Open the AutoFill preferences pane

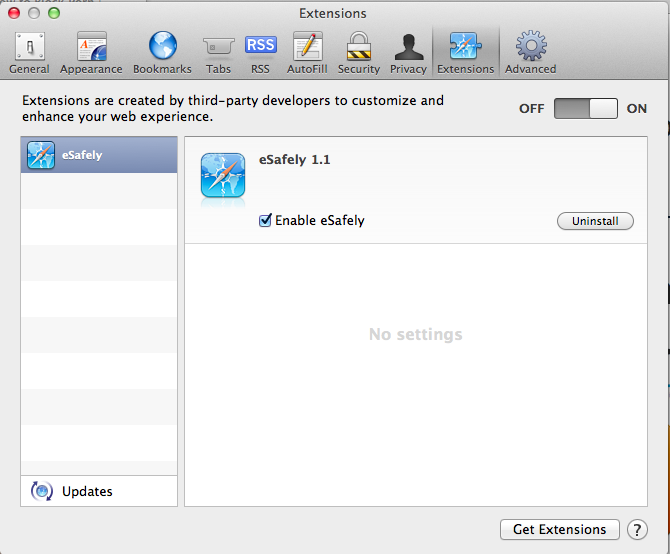307,53
